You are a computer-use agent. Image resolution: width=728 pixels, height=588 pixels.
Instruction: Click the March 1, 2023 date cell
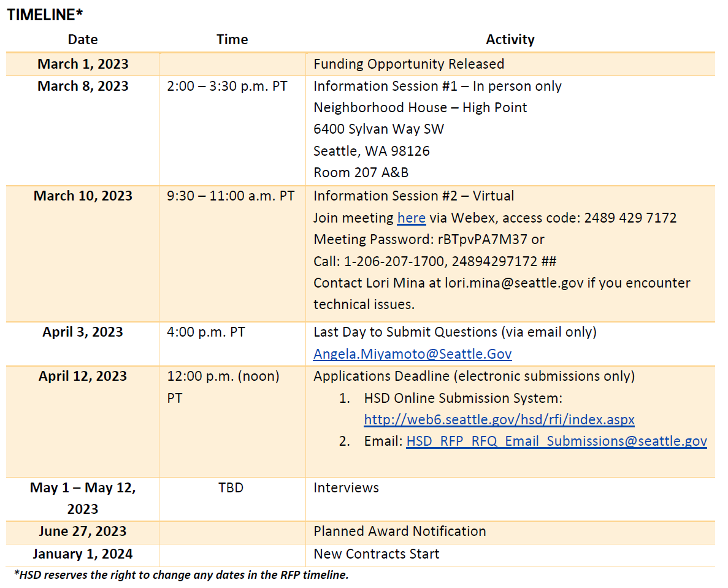click(83, 64)
